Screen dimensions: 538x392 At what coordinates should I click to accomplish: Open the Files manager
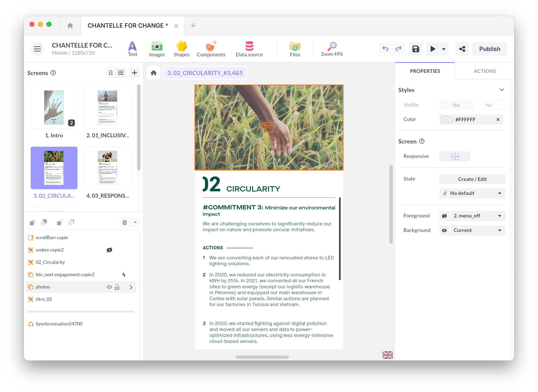(295, 49)
